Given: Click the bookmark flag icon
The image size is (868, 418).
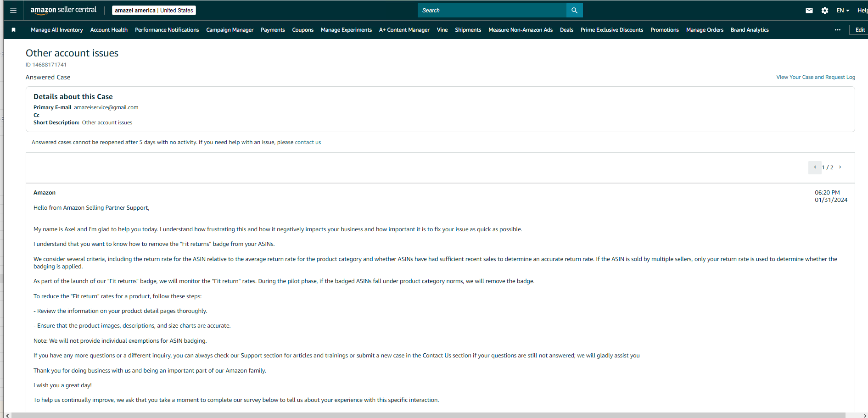Looking at the screenshot, I should coord(14,30).
